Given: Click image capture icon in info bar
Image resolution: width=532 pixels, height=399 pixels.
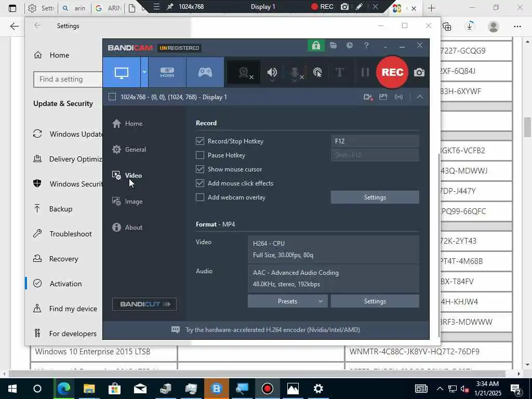Looking at the screenshot, I should pyautogui.click(x=383, y=97).
